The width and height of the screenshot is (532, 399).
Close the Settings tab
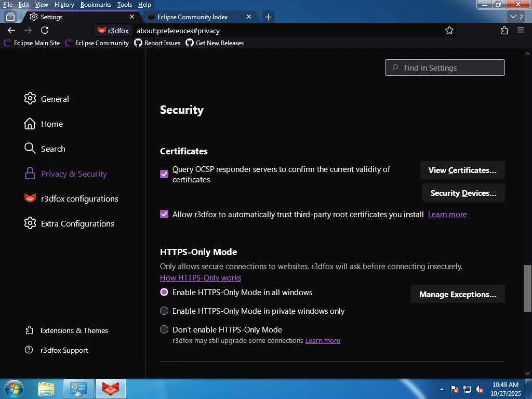click(x=132, y=17)
